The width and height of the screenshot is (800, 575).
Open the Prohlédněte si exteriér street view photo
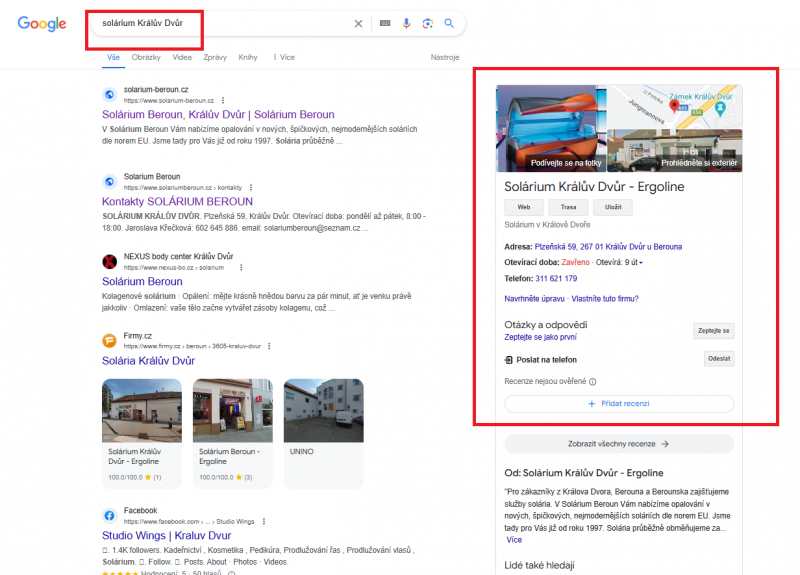pos(674,151)
